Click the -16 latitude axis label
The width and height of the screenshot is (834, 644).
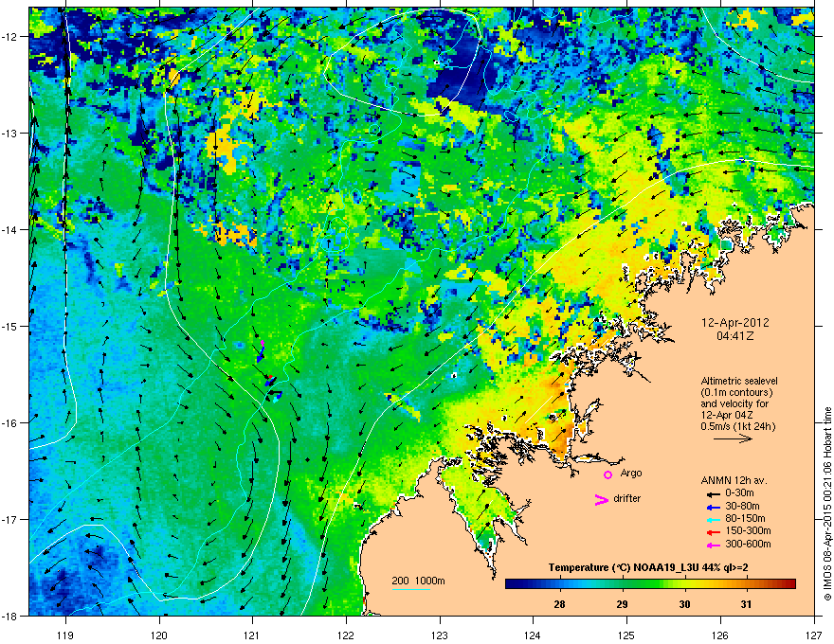(x=10, y=423)
